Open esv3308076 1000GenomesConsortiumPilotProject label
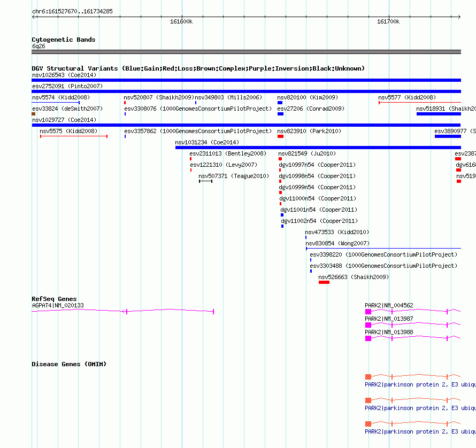The height and width of the screenshot is (448, 476). (x=198, y=109)
